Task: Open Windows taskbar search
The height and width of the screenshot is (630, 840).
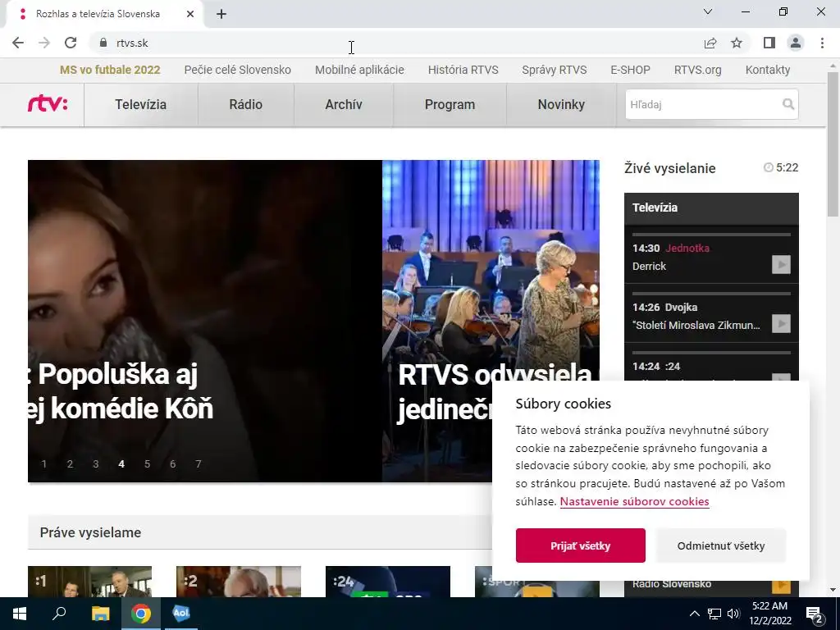Action: (59, 614)
